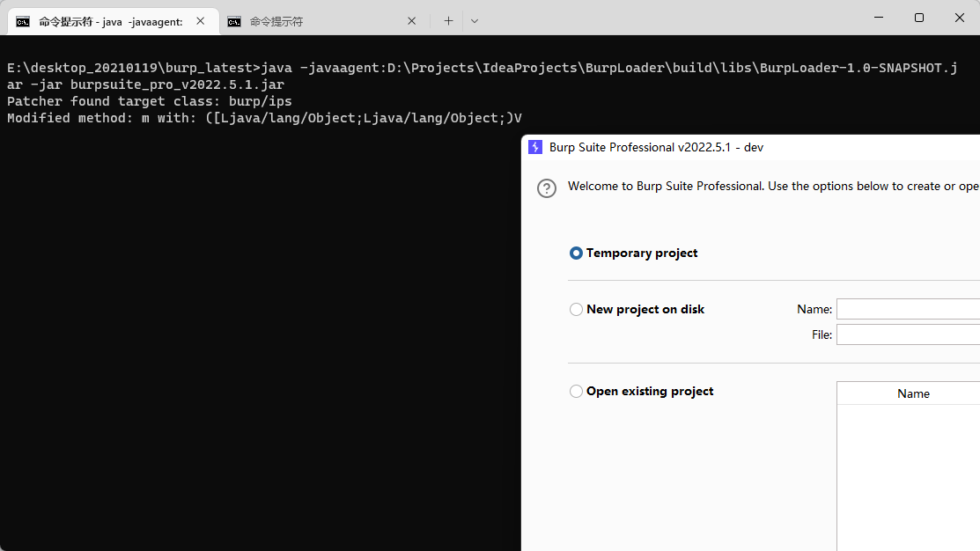
Task: Minimize the terminal window
Action: pos(879,18)
